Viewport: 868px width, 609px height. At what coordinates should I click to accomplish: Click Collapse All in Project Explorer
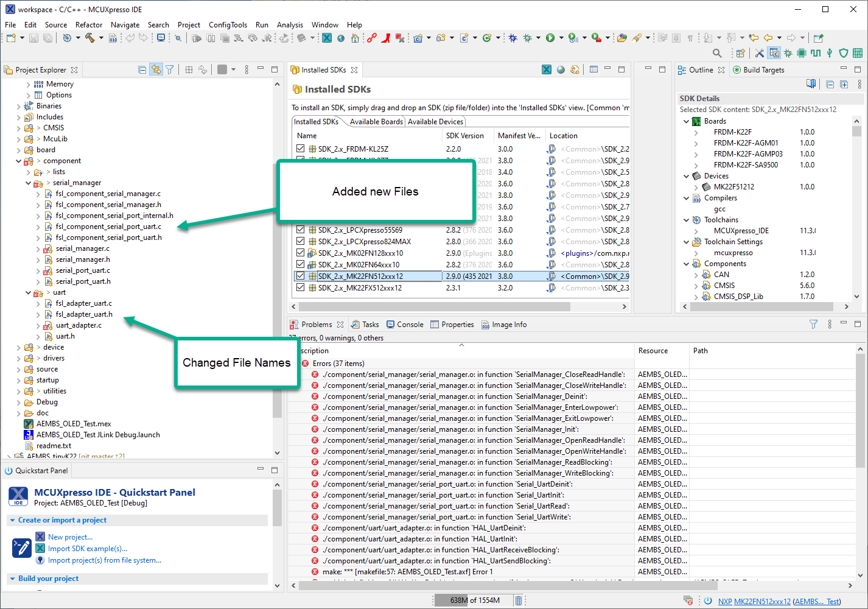[142, 70]
